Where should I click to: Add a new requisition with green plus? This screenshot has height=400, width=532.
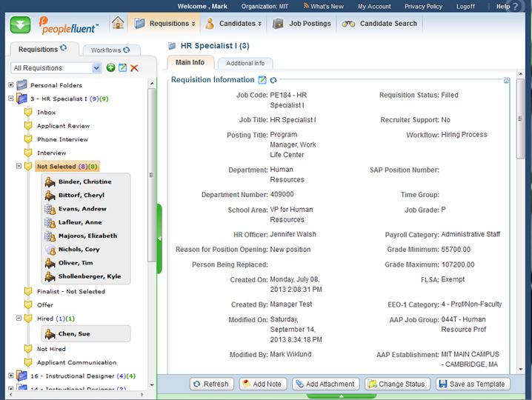tap(110, 68)
